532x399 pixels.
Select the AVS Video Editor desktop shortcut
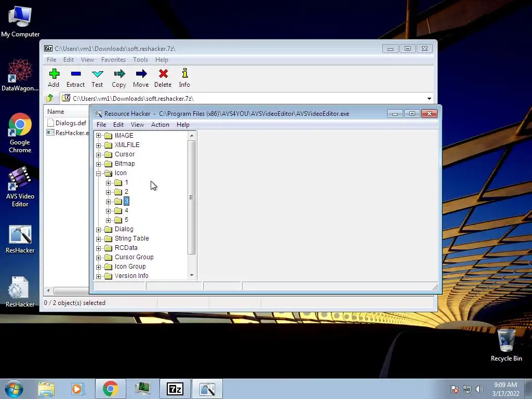(20, 187)
